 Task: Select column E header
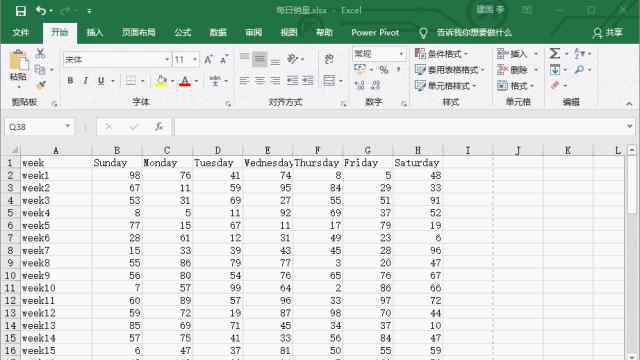click(267, 151)
